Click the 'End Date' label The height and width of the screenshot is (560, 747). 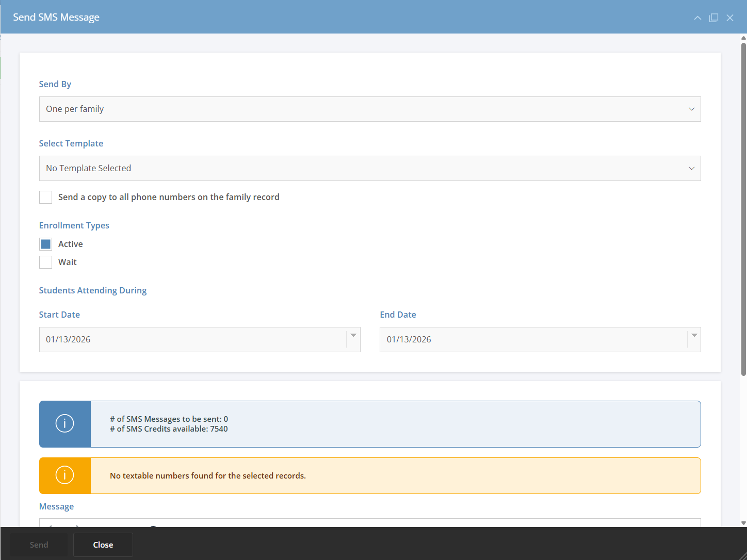(x=398, y=315)
